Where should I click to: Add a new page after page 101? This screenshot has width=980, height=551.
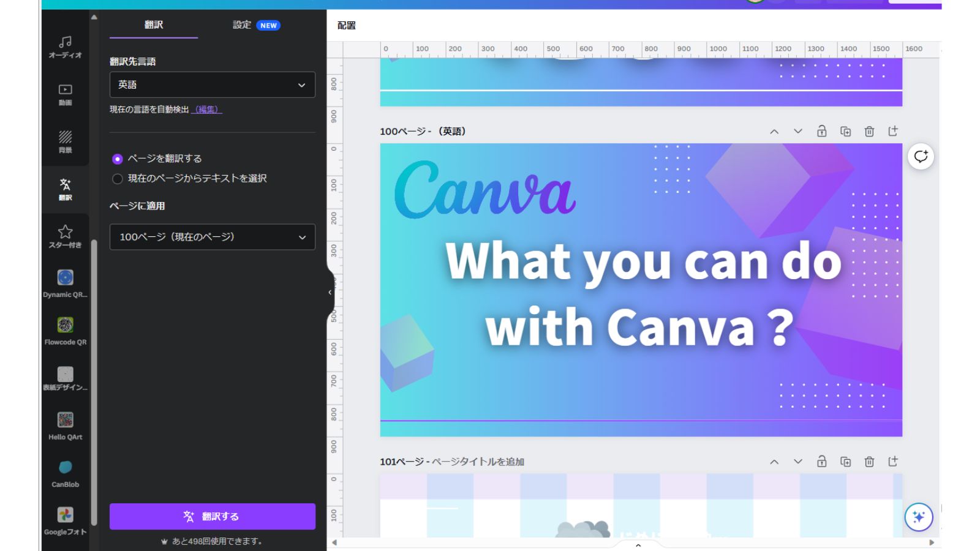(x=893, y=462)
